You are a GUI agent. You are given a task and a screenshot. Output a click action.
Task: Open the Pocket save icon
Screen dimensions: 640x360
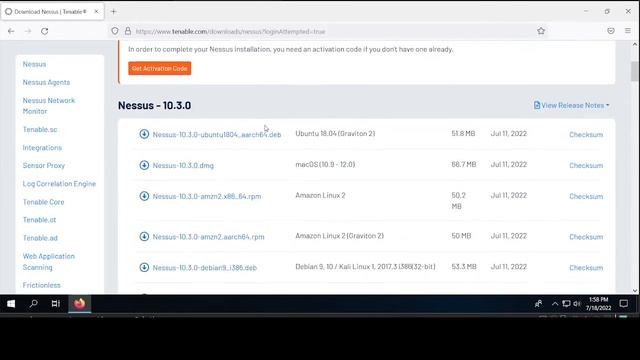tap(611, 31)
